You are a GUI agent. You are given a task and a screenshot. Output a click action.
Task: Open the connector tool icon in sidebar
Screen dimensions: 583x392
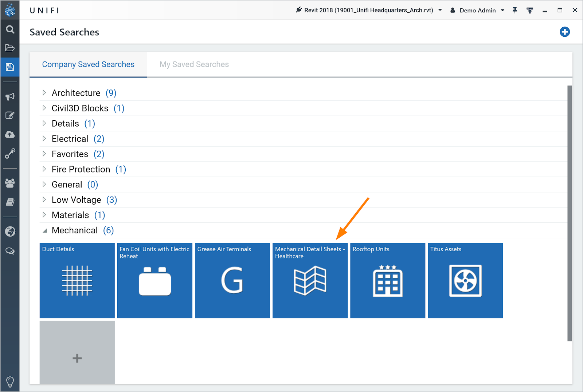click(x=10, y=154)
